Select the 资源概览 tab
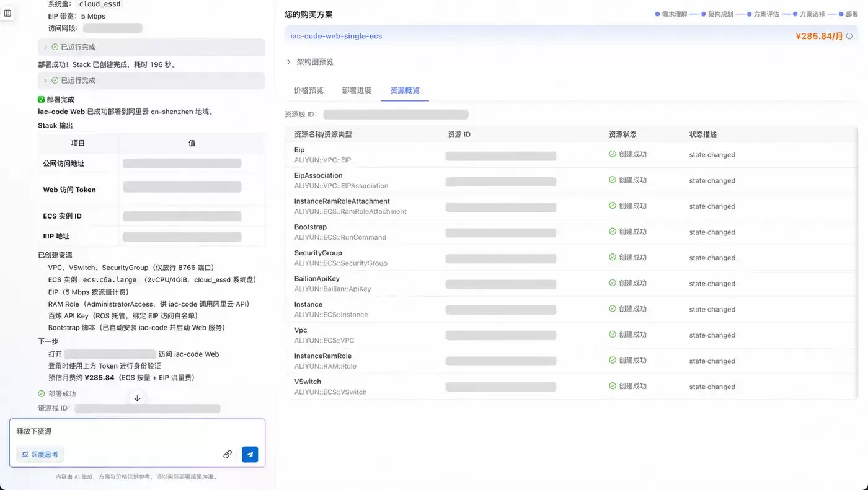Viewport: 868px width, 490px height. pos(405,90)
